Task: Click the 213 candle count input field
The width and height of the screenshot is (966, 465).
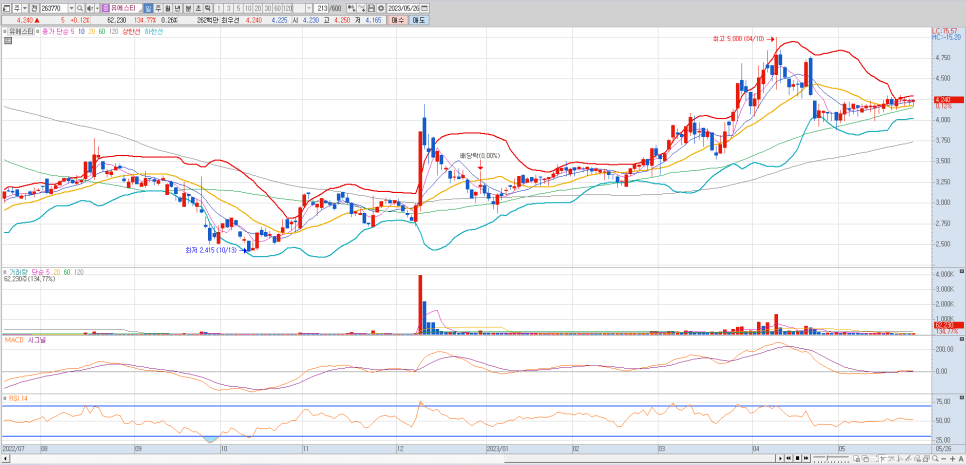Action: click(321, 8)
